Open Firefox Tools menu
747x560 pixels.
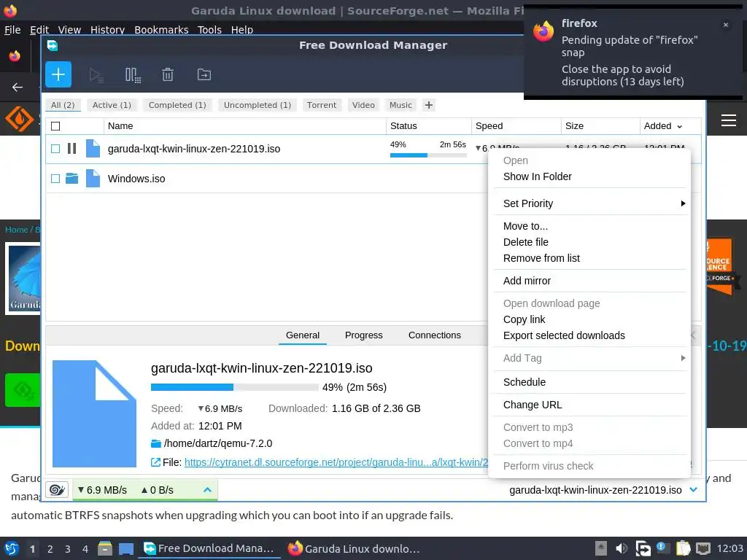(209, 29)
